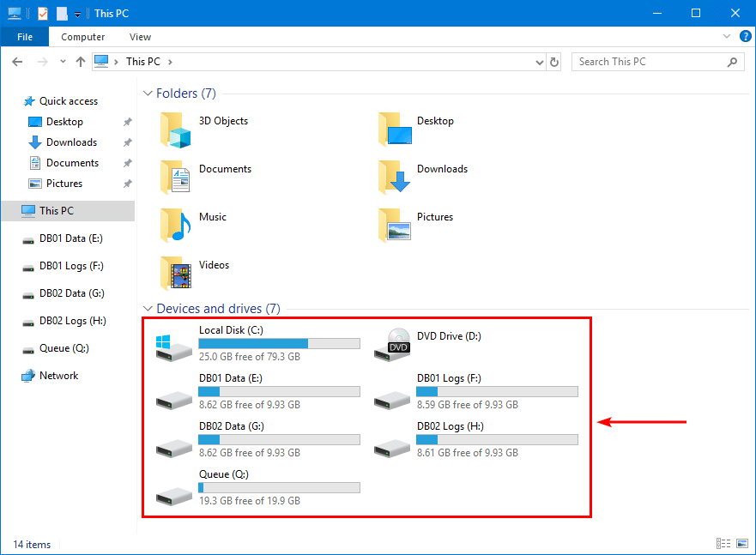Open the File menu
This screenshot has height=555, width=756.
pos(25,37)
